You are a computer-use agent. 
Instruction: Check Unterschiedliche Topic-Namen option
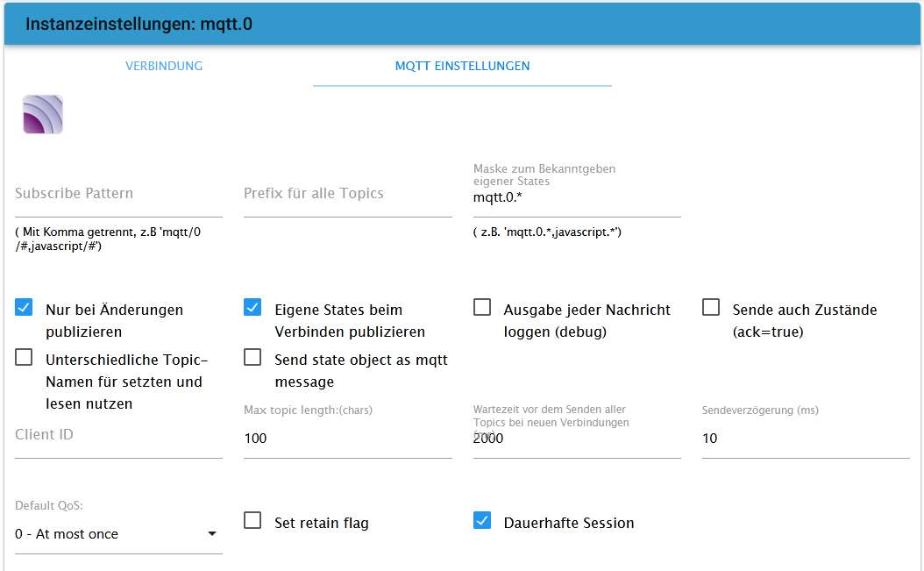coord(25,358)
